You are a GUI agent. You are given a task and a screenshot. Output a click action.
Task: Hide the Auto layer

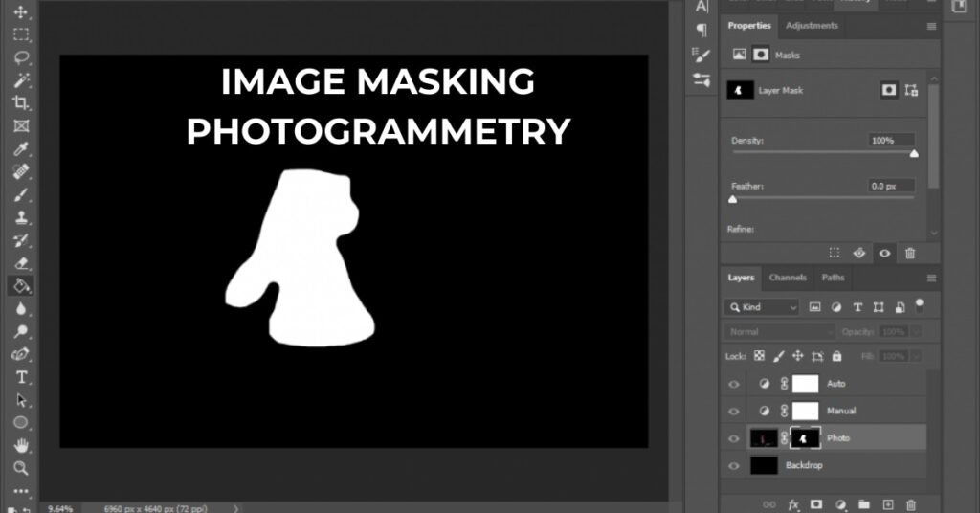click(x=734, y=385)
